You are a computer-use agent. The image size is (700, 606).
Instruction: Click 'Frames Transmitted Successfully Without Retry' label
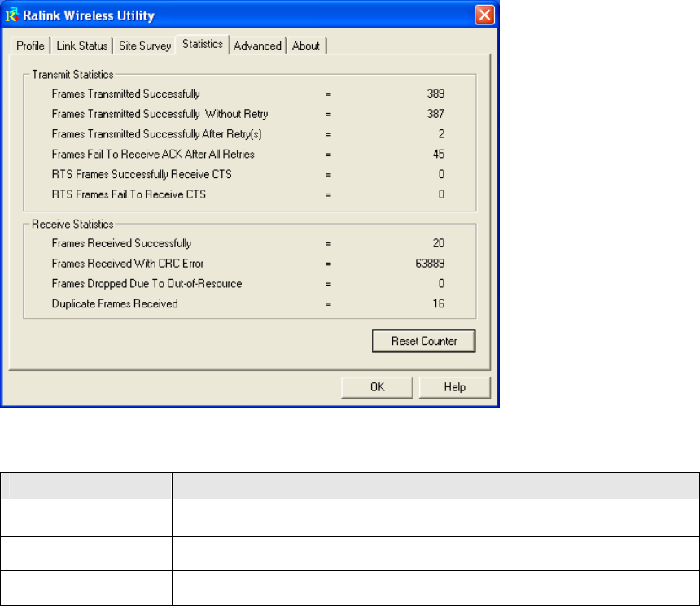(x=160, y=114)
